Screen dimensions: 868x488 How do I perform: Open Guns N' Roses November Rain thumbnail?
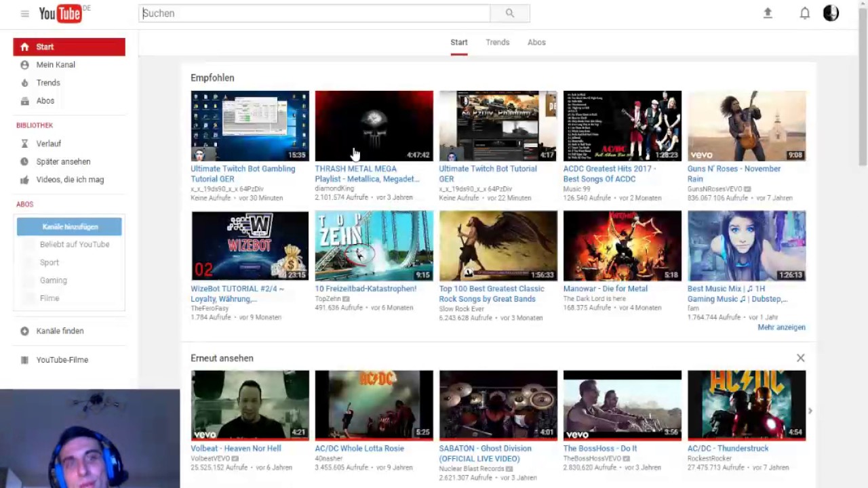(x=747, y=125)
